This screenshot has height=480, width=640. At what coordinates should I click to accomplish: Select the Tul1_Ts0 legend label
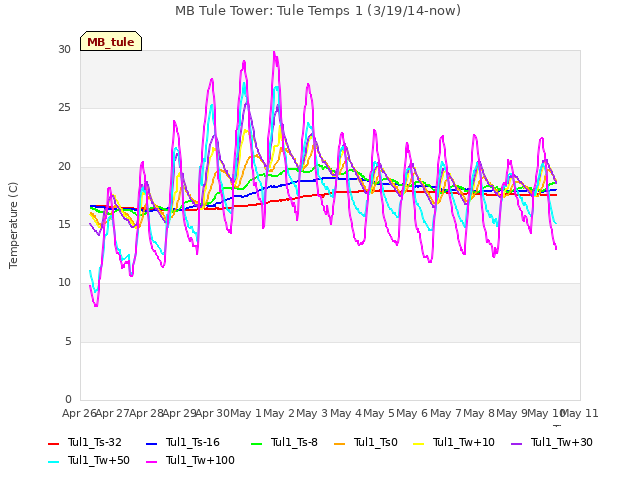pyautogui.click(x=376, y=442)
